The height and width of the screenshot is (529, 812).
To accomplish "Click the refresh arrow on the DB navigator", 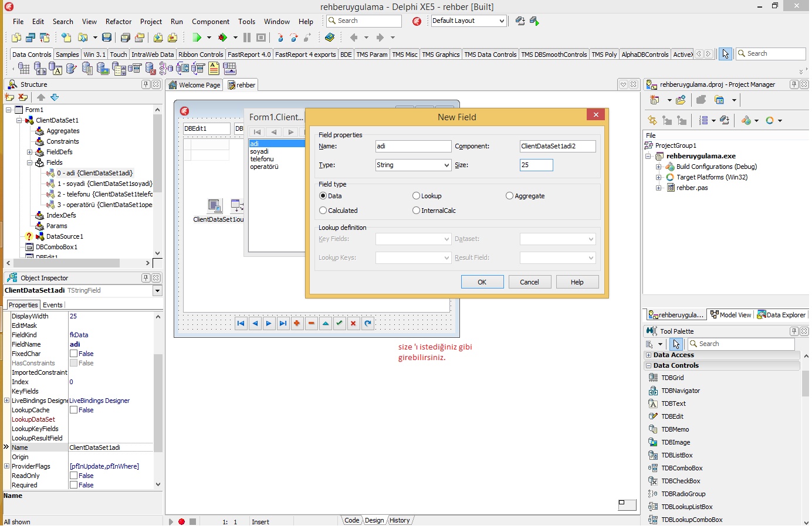I will tap(367, 323).
